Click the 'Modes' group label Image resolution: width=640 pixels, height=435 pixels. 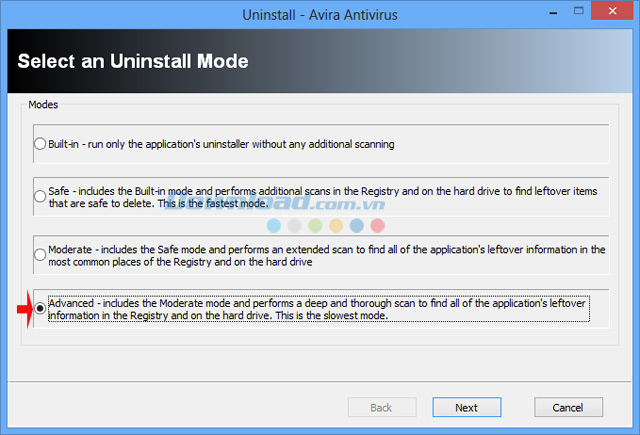coord(43,104)
